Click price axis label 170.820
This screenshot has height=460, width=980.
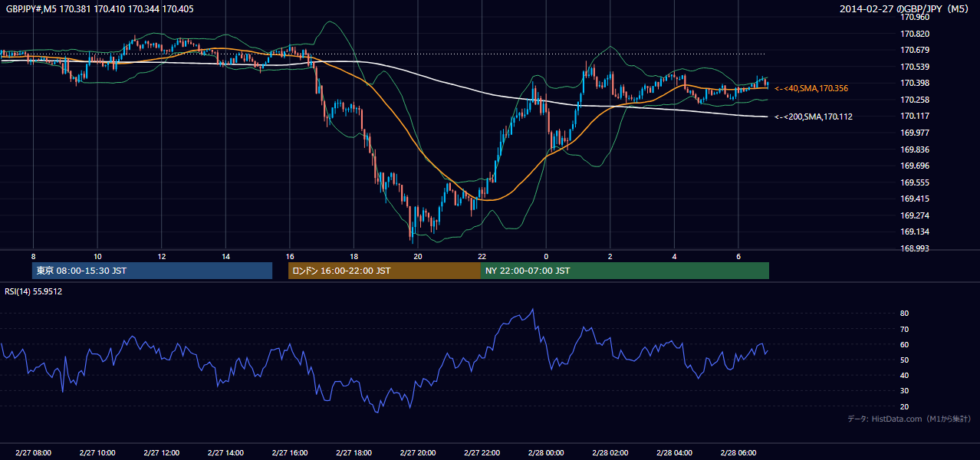click(914, 34)
